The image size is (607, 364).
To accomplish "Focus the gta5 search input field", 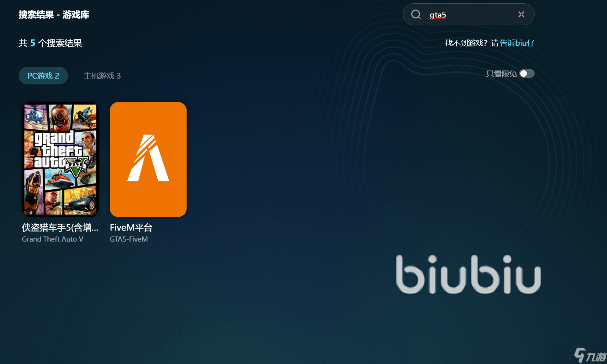I will coord(468,15).
